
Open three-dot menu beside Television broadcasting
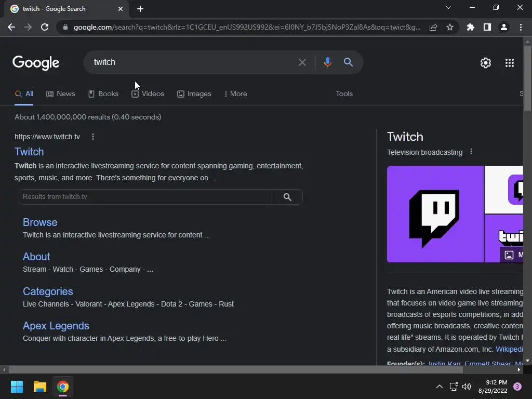(471, 152)
